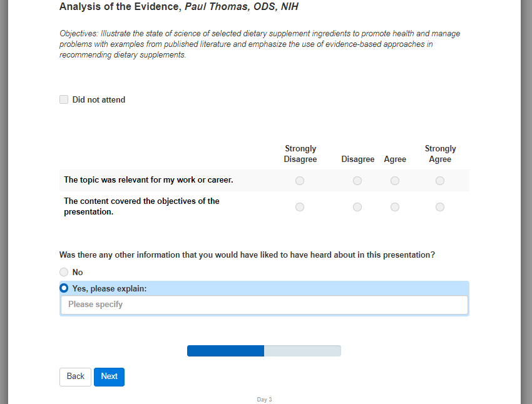Select Strongly Disagree for topic relevance
Image resolution: width=532 pixels, height=404 pixels.
tap(300, 181)
